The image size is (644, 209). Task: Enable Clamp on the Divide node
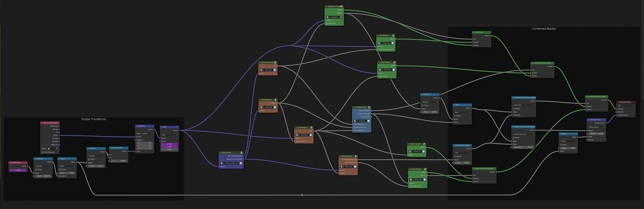point(561,145)
